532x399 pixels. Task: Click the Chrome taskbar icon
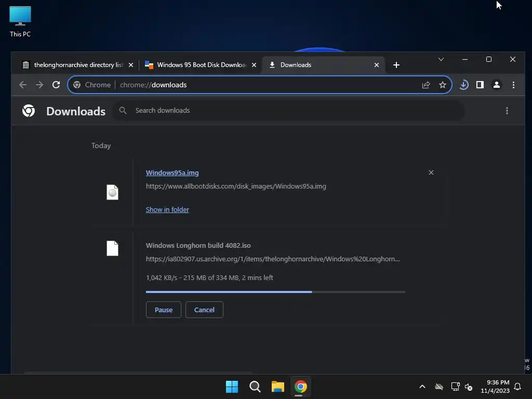(x=301, y=387)
